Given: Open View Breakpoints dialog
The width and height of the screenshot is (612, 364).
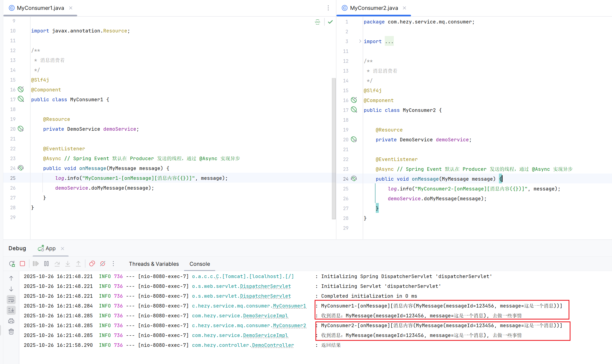Looking at the screenshot, I should click(92, 264).
